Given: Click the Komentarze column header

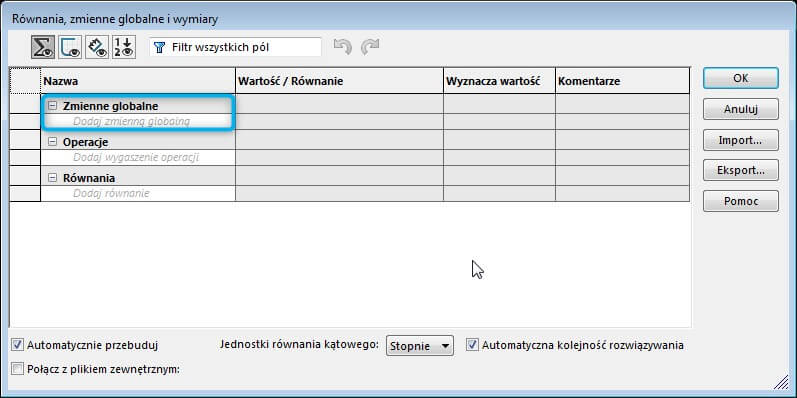Looking at the screenshot, I should tap(623, 81).
